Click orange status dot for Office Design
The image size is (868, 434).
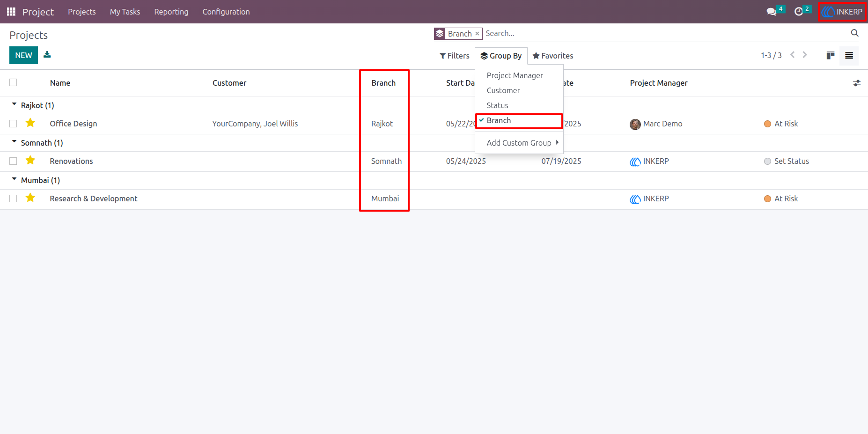[x=767, y=124]
